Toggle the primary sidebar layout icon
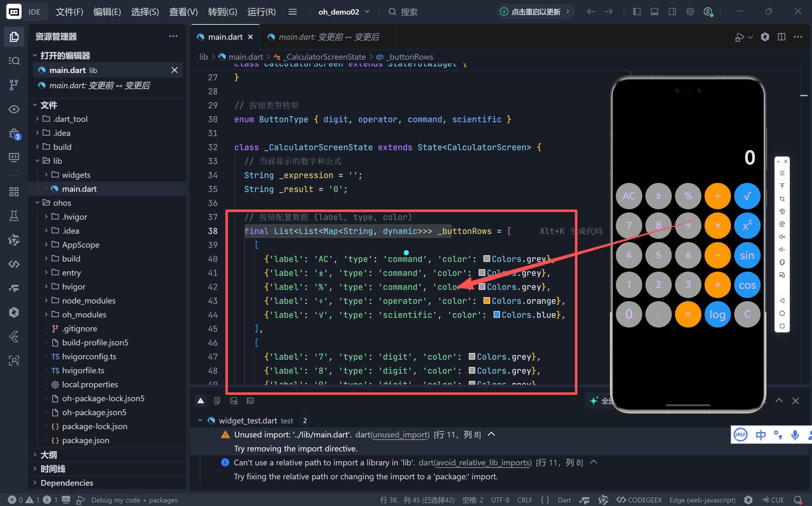Screen dimensions: 812x506 click(x=637, y=12)
